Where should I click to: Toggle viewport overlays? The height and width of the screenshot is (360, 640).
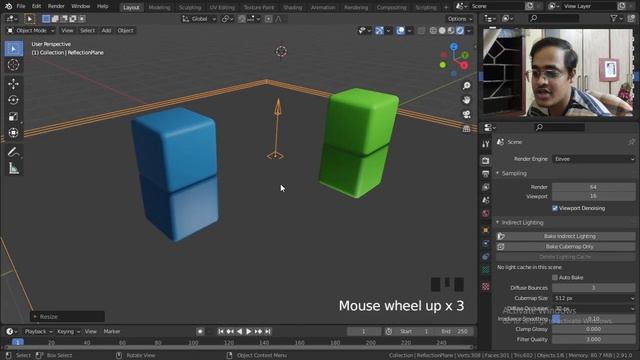point(400,30)
